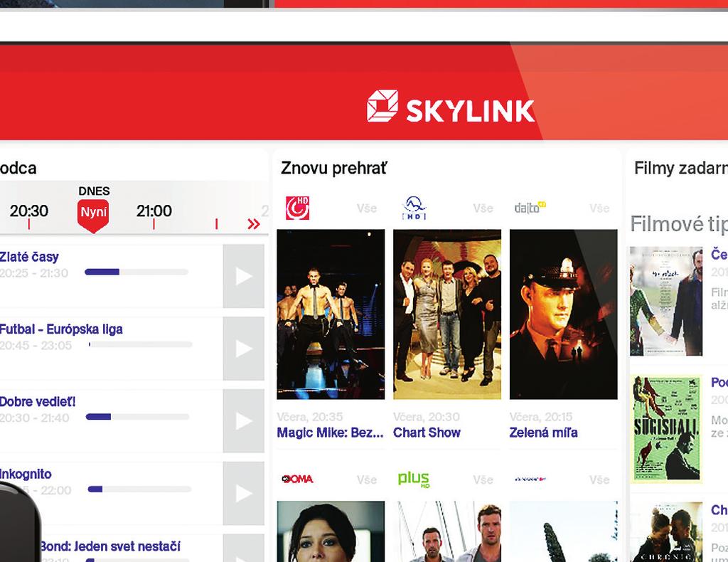Show all Plus HD replays via Vše
The image size is (728, 562).
pos(483,479)
